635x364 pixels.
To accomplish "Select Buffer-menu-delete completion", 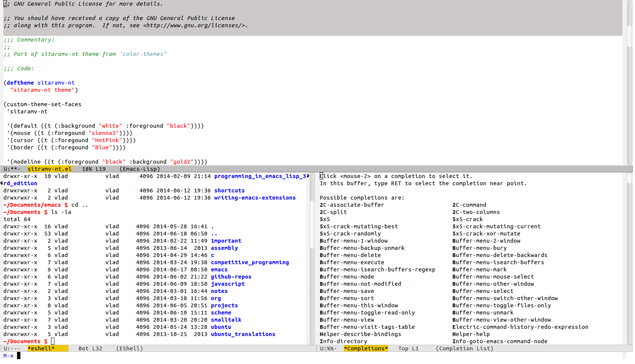I will coord(350,255).
